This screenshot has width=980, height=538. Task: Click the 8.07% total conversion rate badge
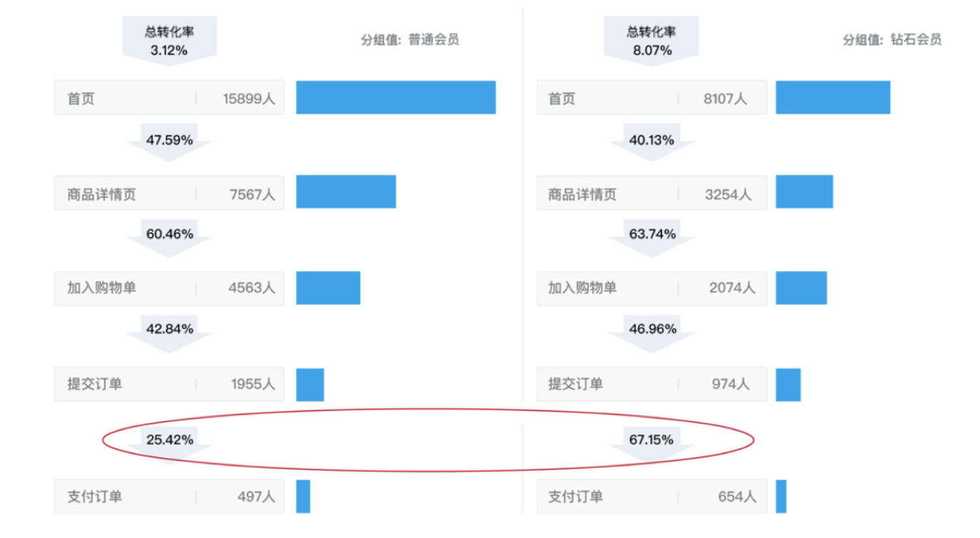pos(651,41)
